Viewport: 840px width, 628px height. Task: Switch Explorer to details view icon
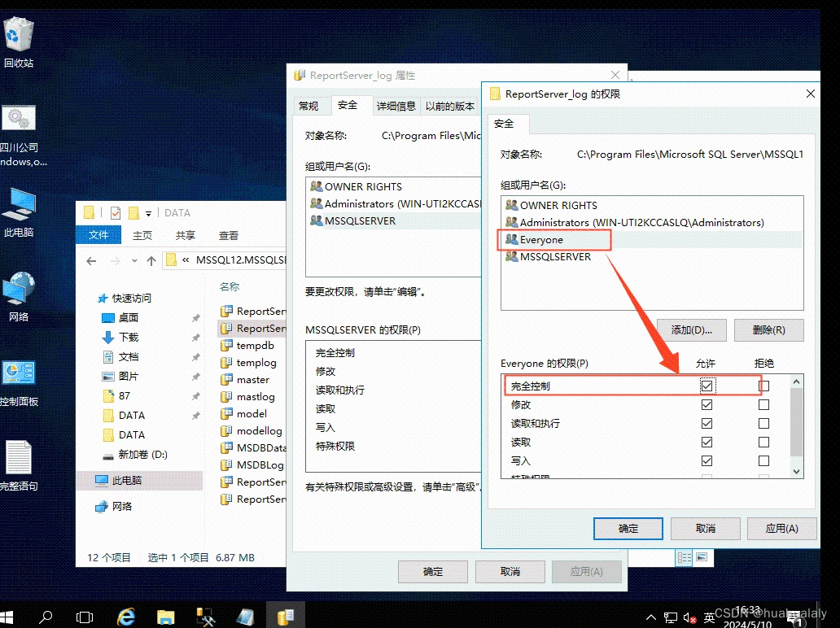pos(684,557)
